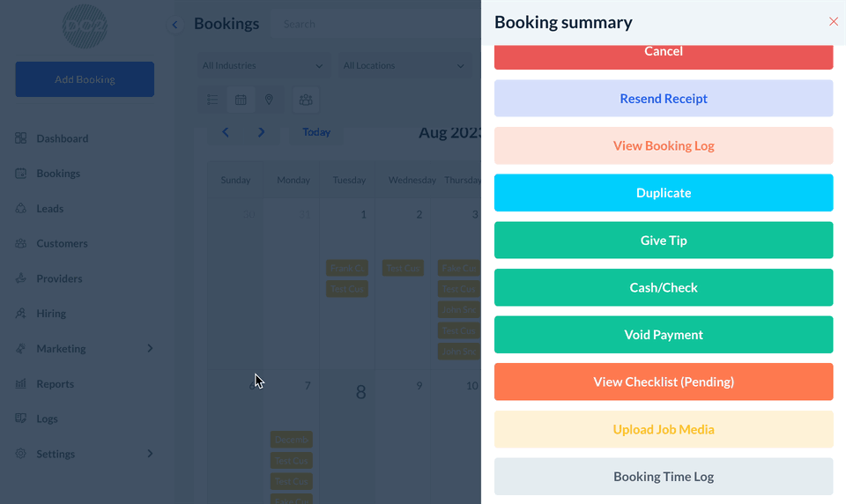Select calendar day 9
This screenshot has width=846, height=504.
coord(419,386)
